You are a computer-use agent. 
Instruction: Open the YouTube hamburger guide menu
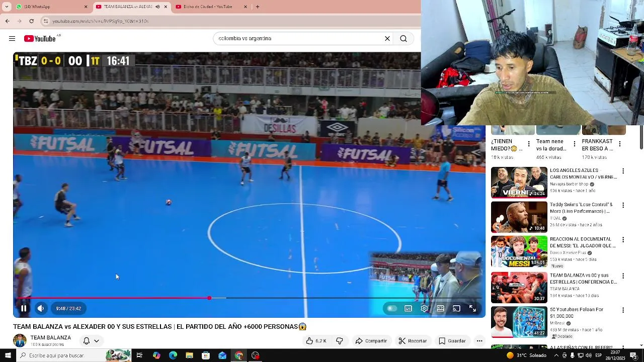[12, 39]
